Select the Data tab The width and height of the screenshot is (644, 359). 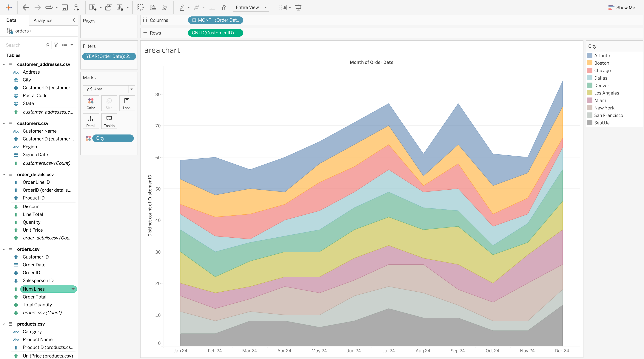tap(11, 21)
